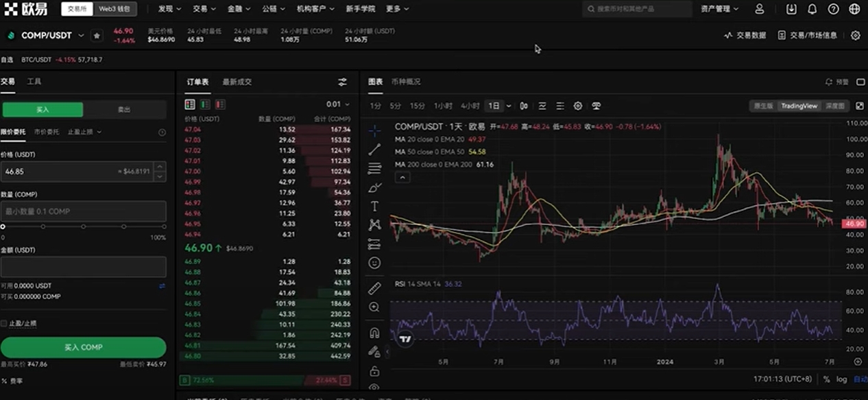The image size is (868, 400).
Task: Add COMP/USDT to favorites with star
Action: click(97, 35)
